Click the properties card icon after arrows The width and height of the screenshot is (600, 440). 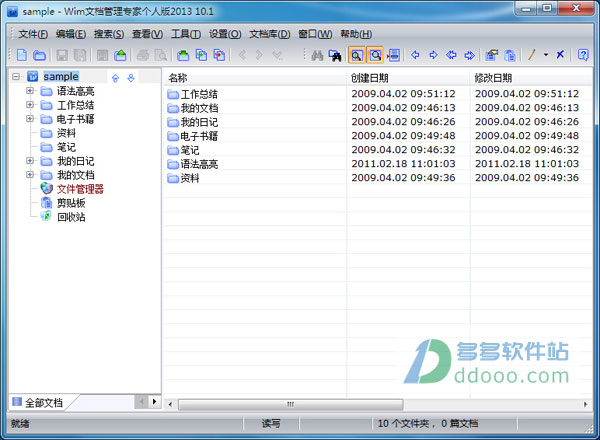[x=492, y=55]
